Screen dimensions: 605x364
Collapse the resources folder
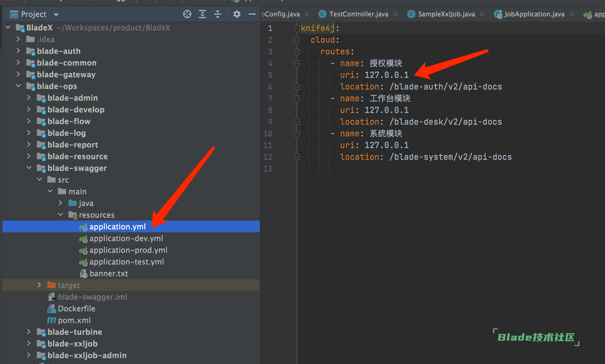[x=61, y=215]
